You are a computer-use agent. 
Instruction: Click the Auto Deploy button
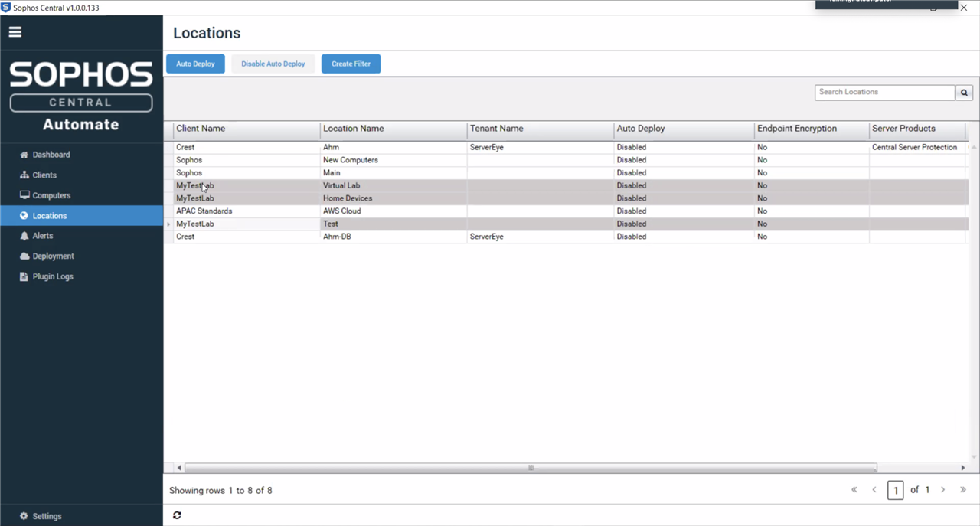click(195, 64)
